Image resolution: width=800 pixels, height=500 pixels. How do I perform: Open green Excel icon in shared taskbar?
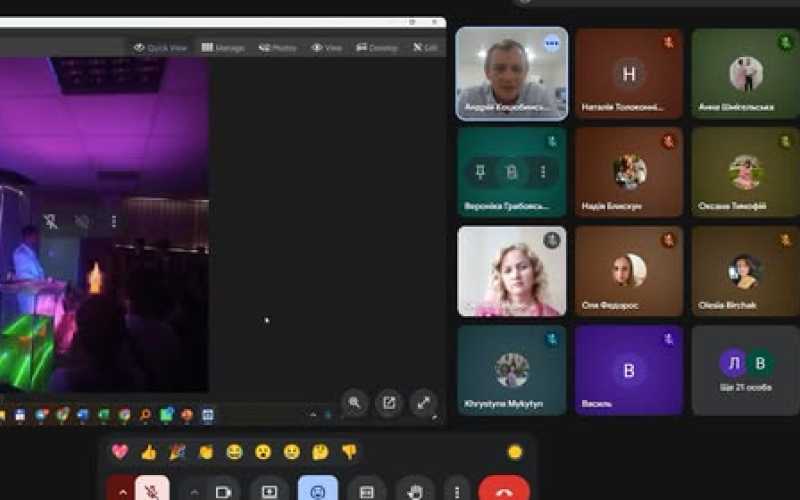tap(104, 415)
